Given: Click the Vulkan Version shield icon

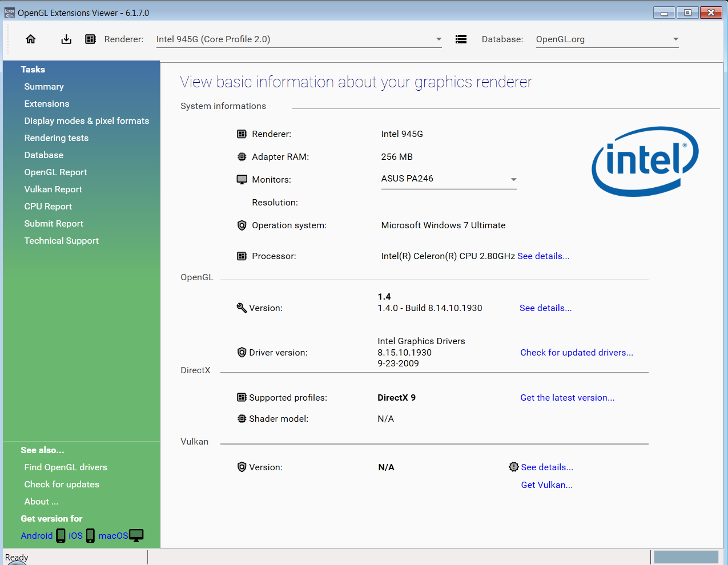Looking at the screenshot, I should coord(242,467).
